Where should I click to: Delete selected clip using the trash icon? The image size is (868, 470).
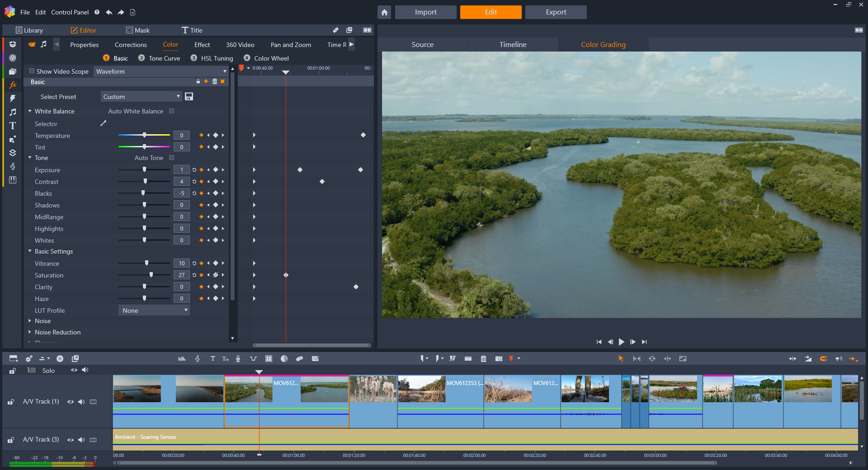point(483,358)
